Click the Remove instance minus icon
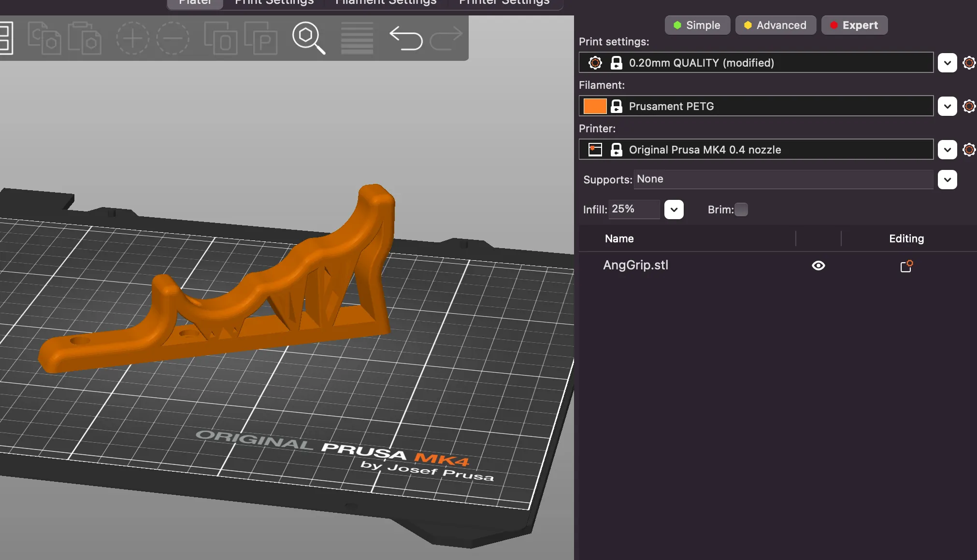Image resolution: width=977 pixels, height=560 pixels. click(x=172, y=38)
